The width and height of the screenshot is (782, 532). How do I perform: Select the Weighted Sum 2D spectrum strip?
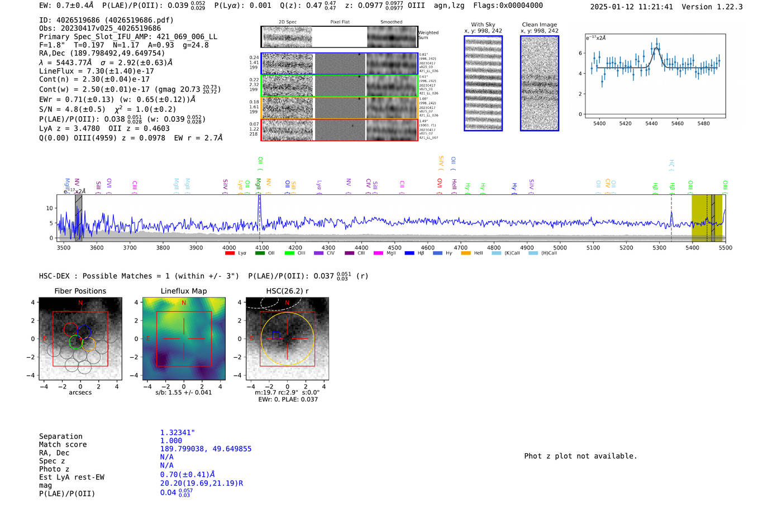click(x=339, y=37)
